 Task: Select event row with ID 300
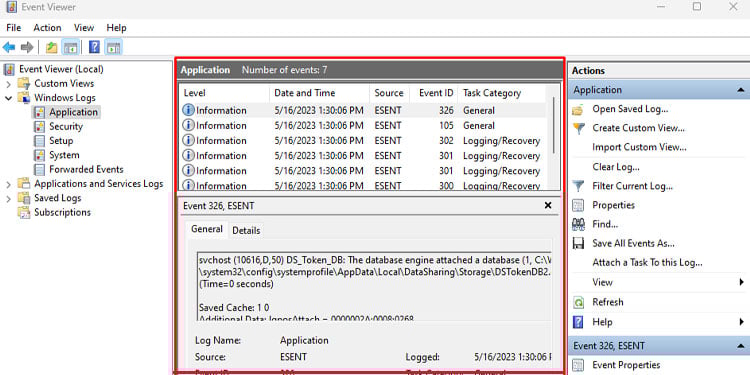click(x=363, y=186)
